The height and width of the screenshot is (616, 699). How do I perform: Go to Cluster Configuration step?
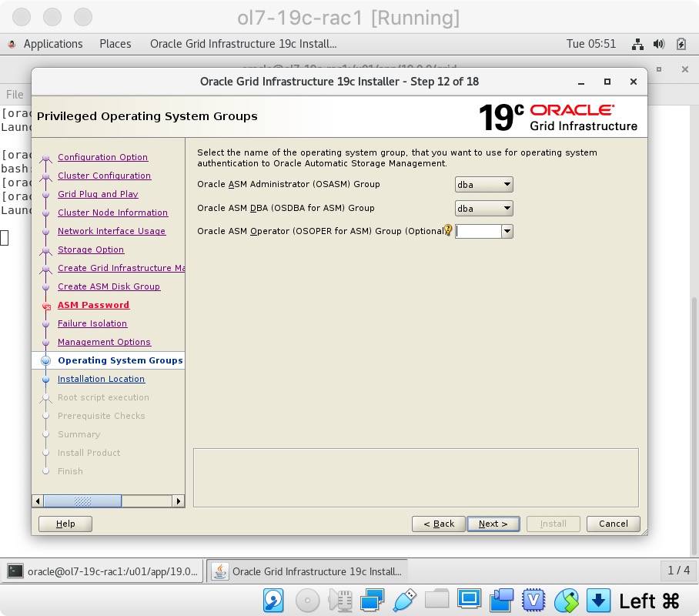tap(105, 176)
